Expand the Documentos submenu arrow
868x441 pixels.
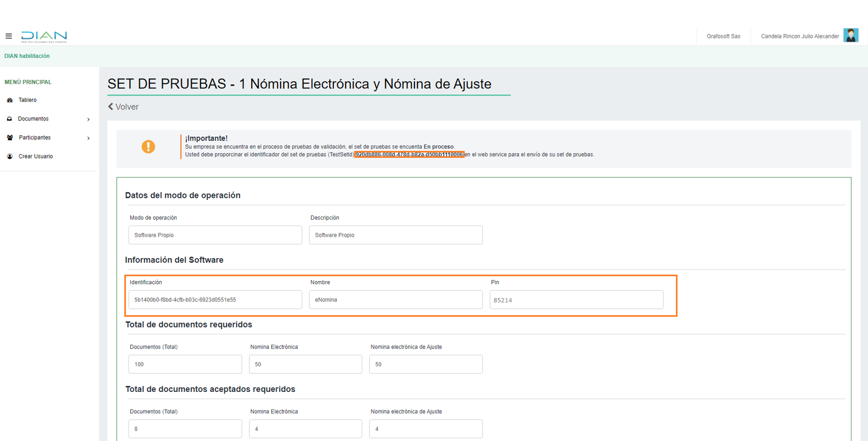89,119
